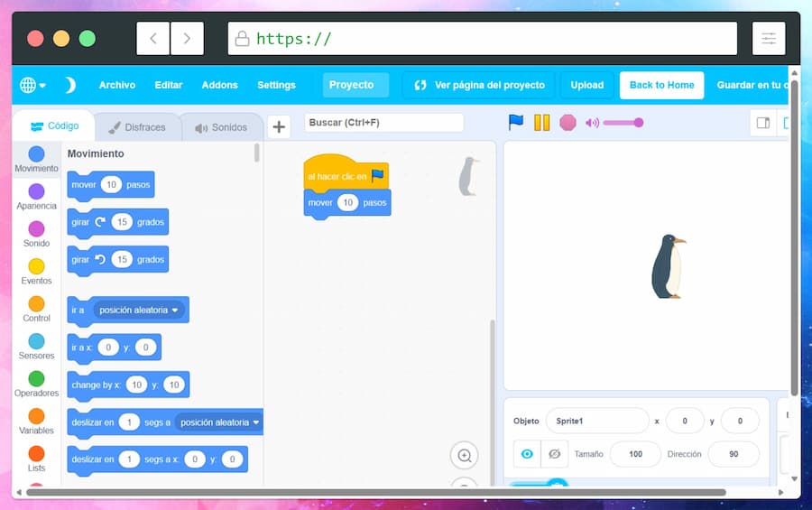Show the sprite with the eye icon
Image resolution: width=812 pixels, height=510 pixels.
click(527, 454)
